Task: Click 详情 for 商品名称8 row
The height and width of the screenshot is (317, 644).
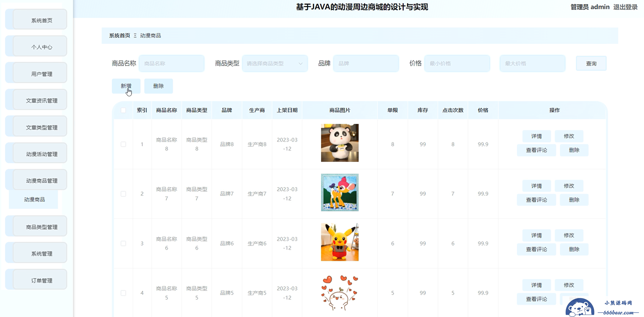Action: (x=537, y=136)
